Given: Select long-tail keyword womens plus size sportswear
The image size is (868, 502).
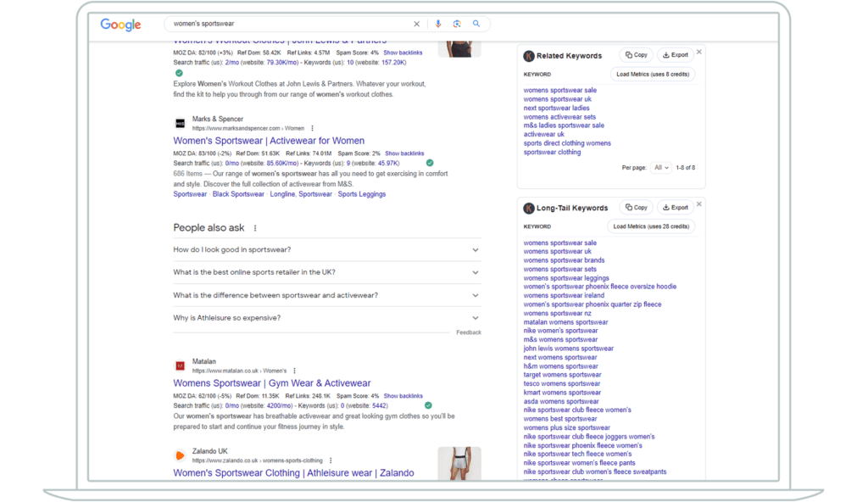Looking at the screenshot, I should click(567, 427).
